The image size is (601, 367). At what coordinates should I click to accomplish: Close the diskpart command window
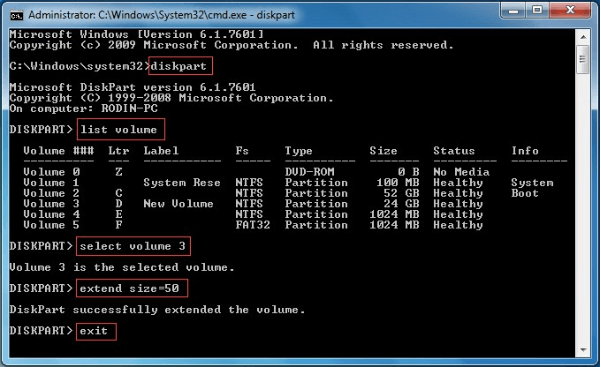tap(570, 10)
